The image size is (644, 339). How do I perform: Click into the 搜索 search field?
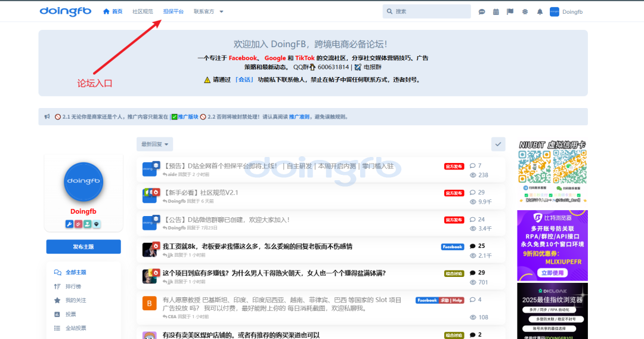point(426,11)
